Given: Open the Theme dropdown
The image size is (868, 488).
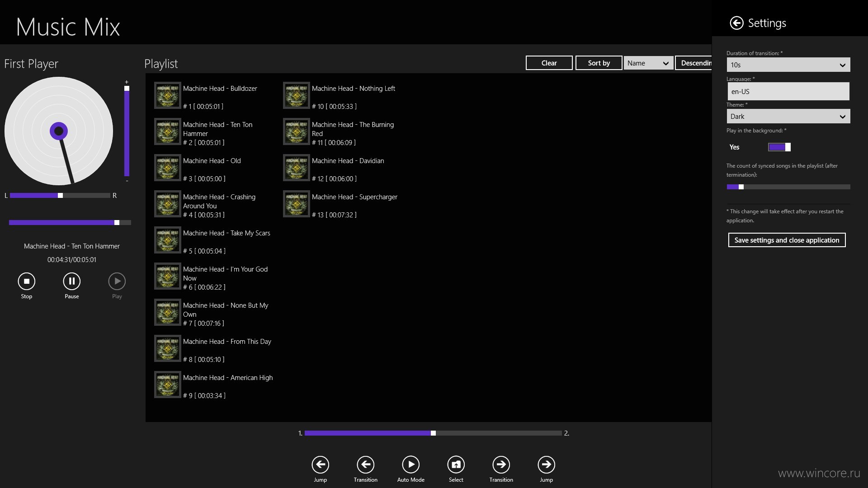Looking at the screenshot, I should coord(788,116).
